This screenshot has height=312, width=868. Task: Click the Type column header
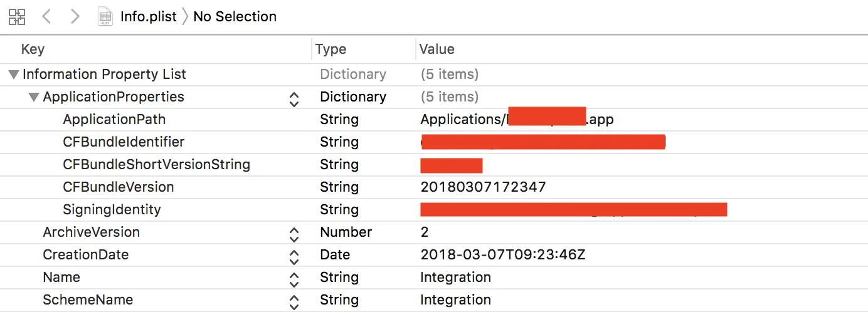click(x=331, y=49)
